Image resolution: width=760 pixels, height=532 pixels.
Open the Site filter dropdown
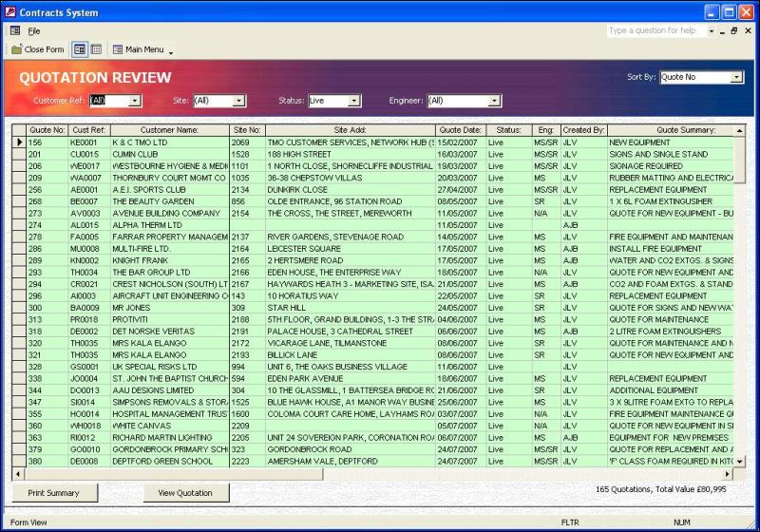238,101
